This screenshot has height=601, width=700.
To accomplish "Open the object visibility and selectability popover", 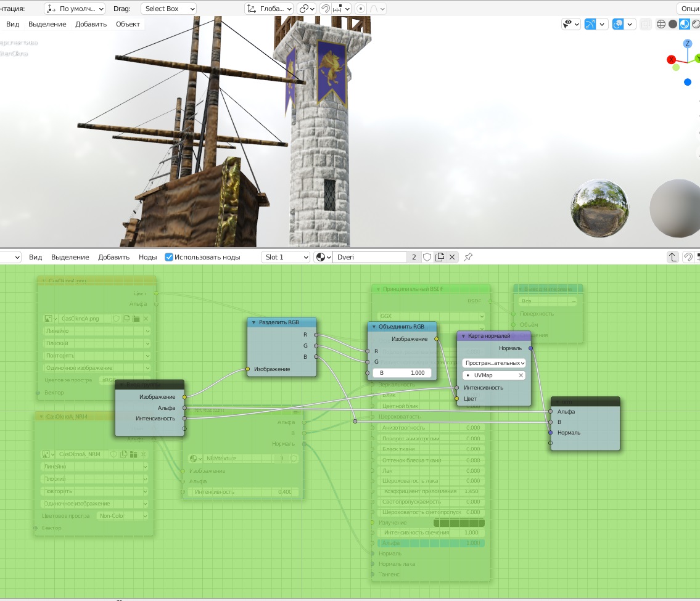I will (570, 24).
